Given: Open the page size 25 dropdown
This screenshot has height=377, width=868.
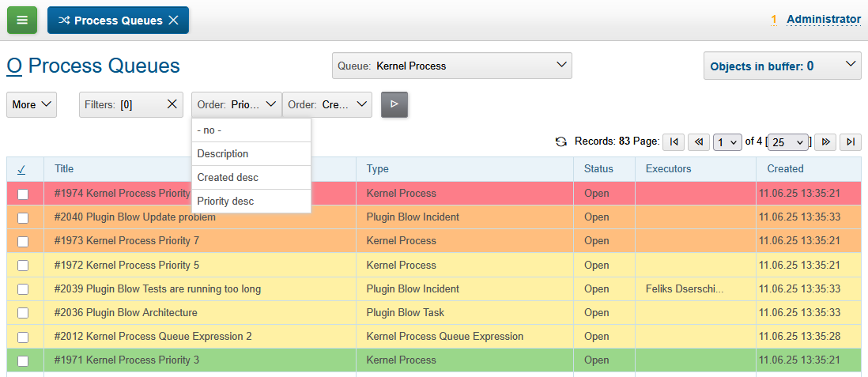Looking at the screenshot, I should click(788, 141).
